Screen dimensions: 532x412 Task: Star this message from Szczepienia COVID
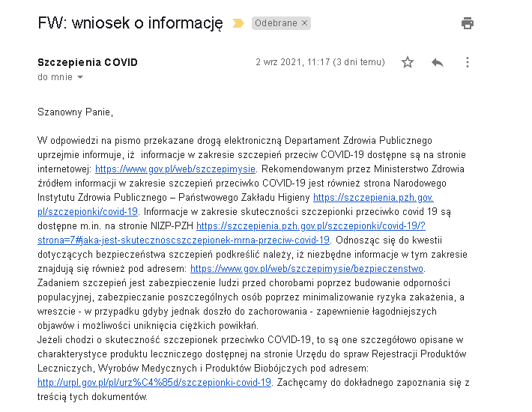(x=408, y=62)
